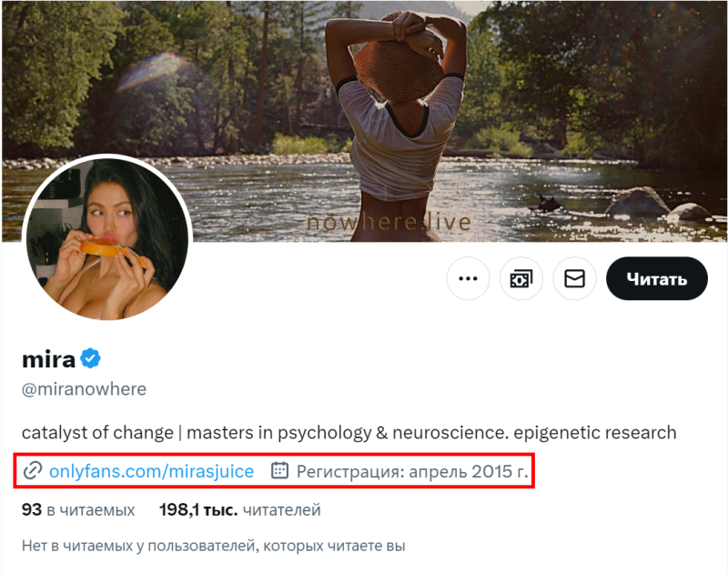This screenshot has height=573, width=728.
Task: Open the 198,1 тыс. читателей followers list
Action: [x=239, y=510]
